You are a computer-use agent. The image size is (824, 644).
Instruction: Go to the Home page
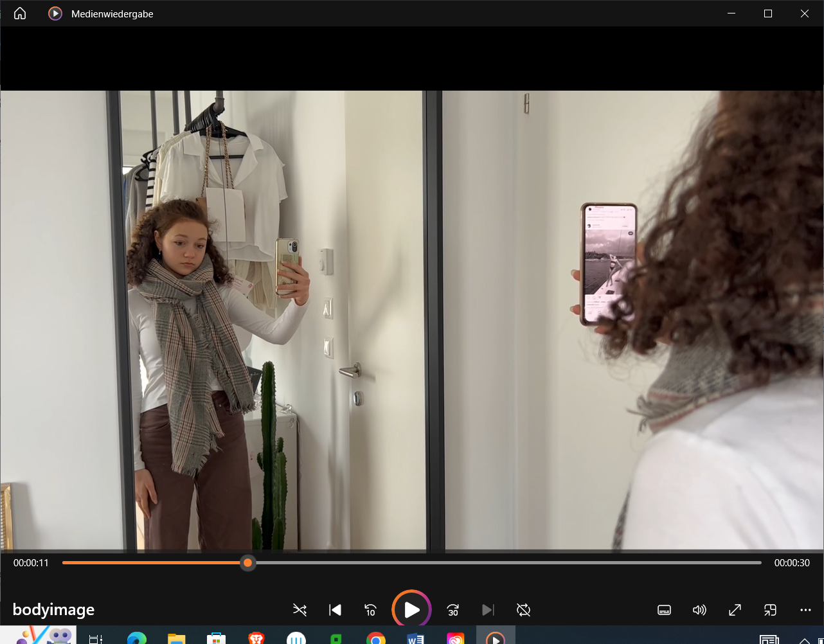tap(20, 13)
